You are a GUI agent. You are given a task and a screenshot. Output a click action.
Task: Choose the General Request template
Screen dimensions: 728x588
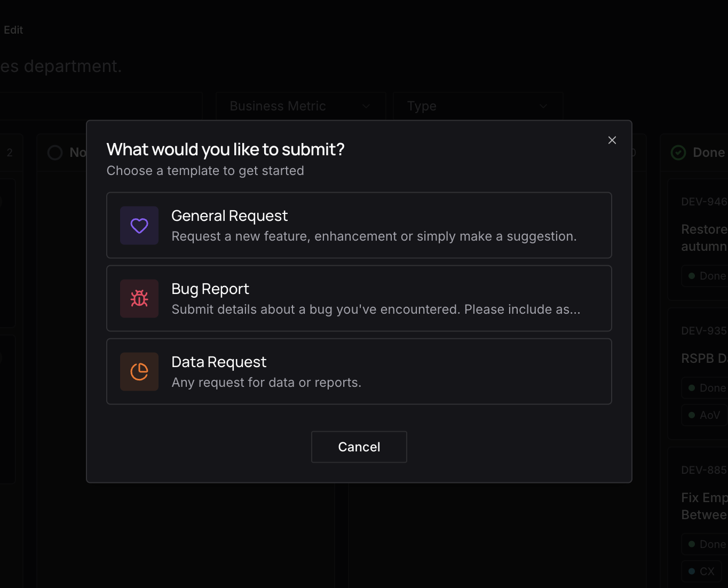click(x=359, y=225)
